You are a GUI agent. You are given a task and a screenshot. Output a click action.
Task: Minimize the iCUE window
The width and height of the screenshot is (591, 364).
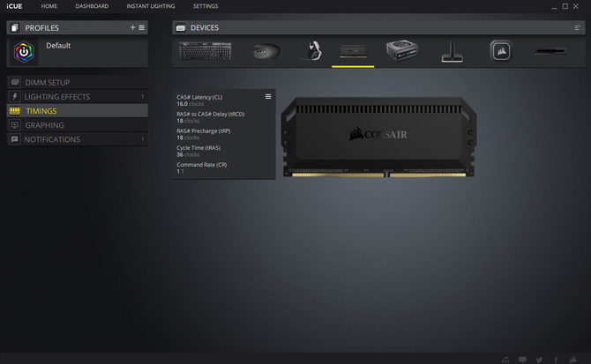pos(554,6)
